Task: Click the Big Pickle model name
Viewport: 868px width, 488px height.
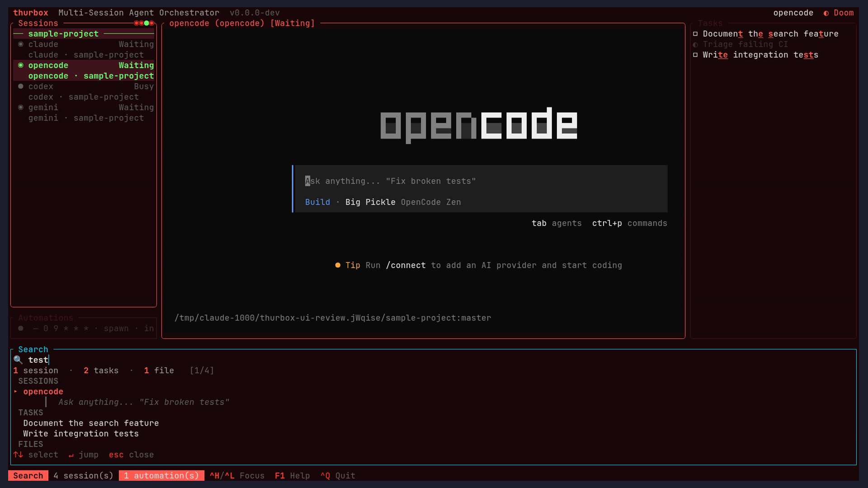Action: (x=370, y=202)
